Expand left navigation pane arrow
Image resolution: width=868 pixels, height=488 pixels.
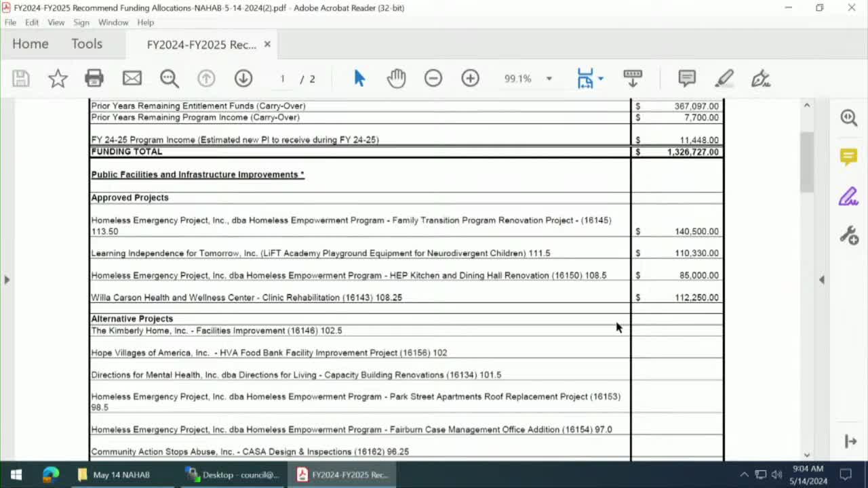click(7, 279)
